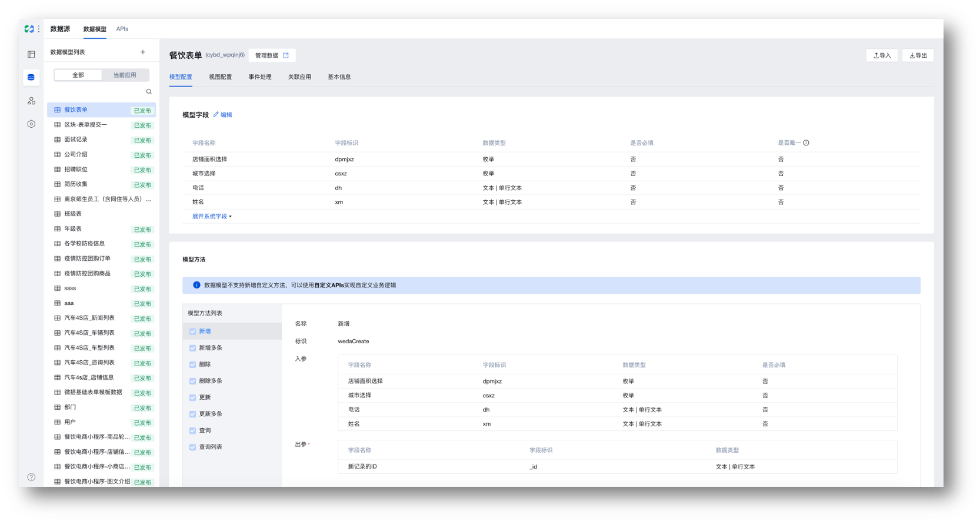Click the 编辑 link for model fields
The image size is (980, 524).
click(226, 115)
